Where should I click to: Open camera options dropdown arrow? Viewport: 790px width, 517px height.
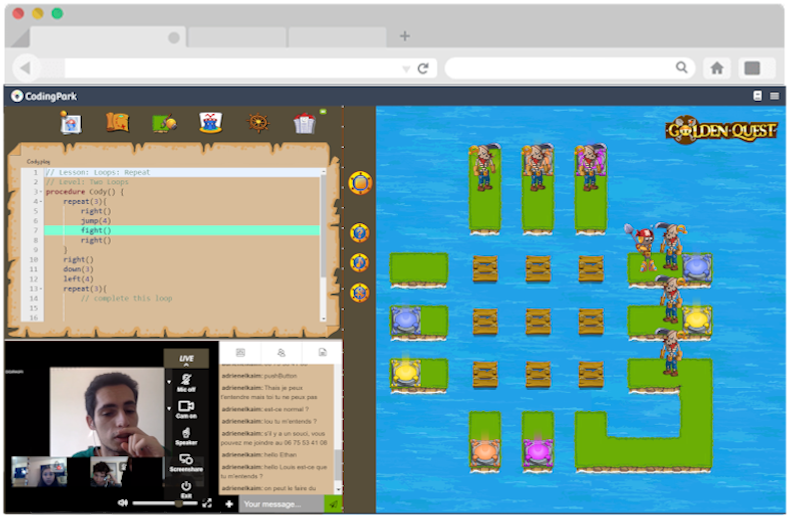tap(169, 408)
